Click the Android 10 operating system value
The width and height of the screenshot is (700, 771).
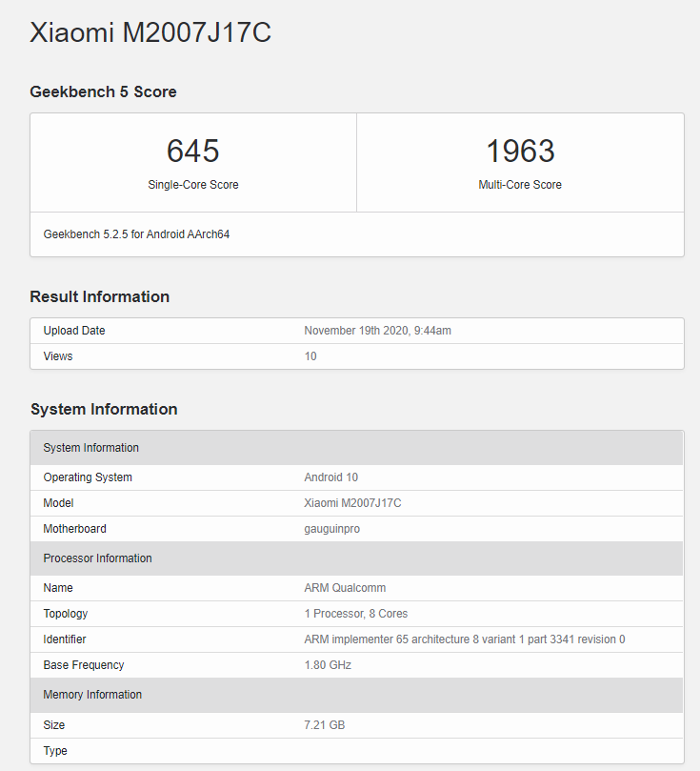[x=330, y=477]
